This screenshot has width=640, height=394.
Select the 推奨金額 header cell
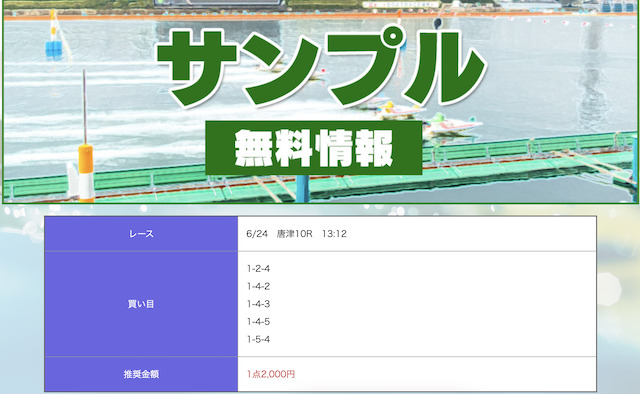coord(141,374)
